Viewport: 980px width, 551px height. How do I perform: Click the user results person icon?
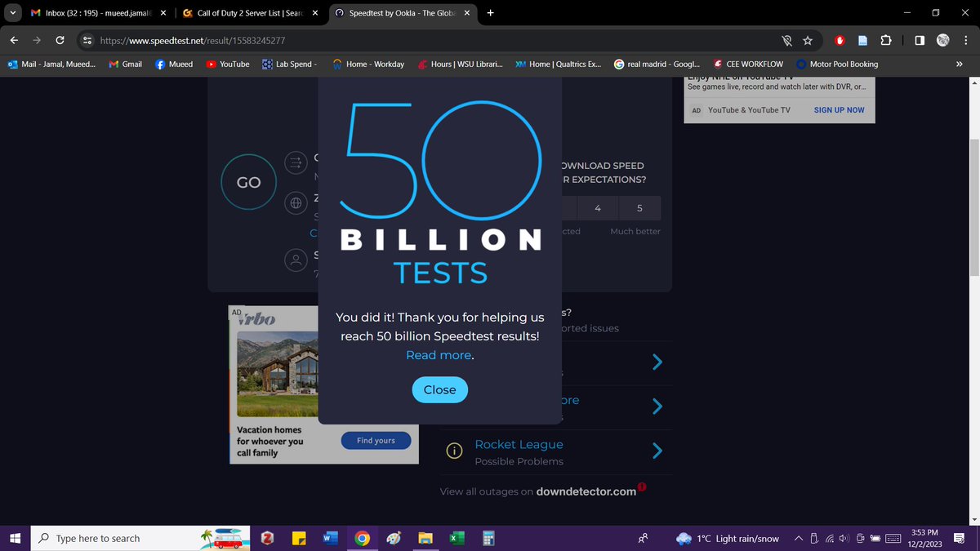coord(296,260)
